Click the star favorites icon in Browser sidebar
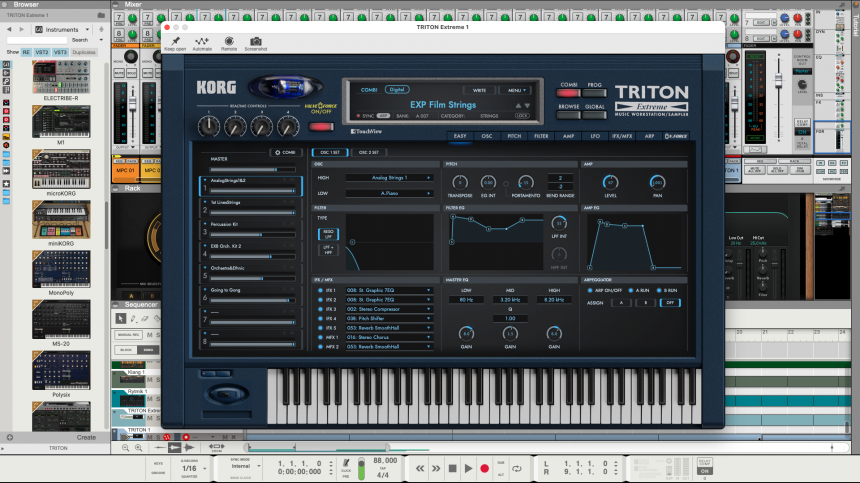The width and height of the screenshot is (860, 483). click(x=6, y=184)
